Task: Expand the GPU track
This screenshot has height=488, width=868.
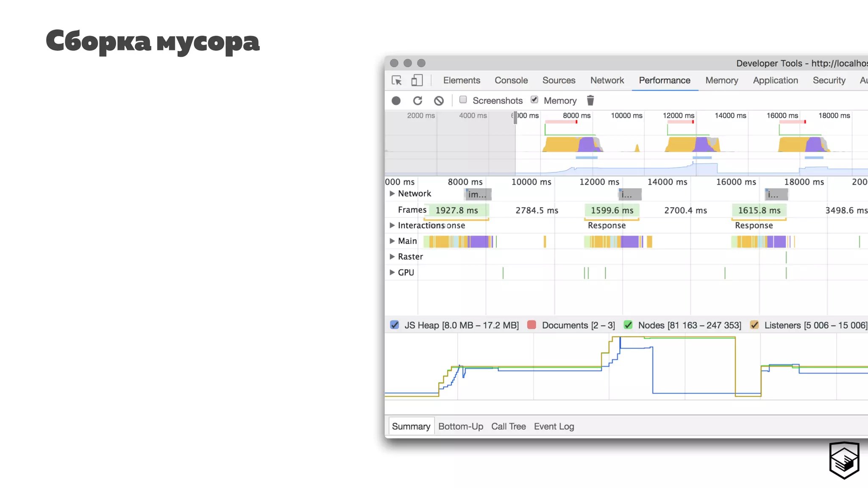Action: pyautogui.click(x=392, y=272)
